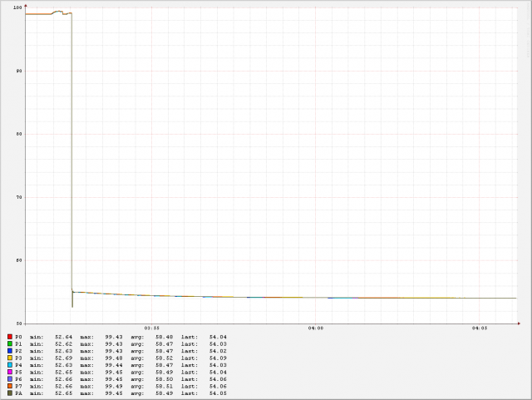Image resolution: width=532 pixels, height=400 pixels.
Task: Click the 50 value on the y-axis
Action: (x=19, y=323)
